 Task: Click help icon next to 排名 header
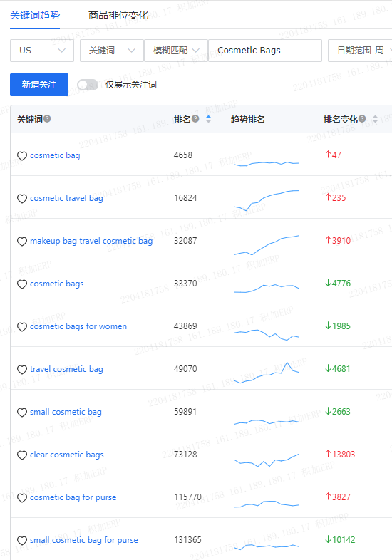(x=195, y=118)
